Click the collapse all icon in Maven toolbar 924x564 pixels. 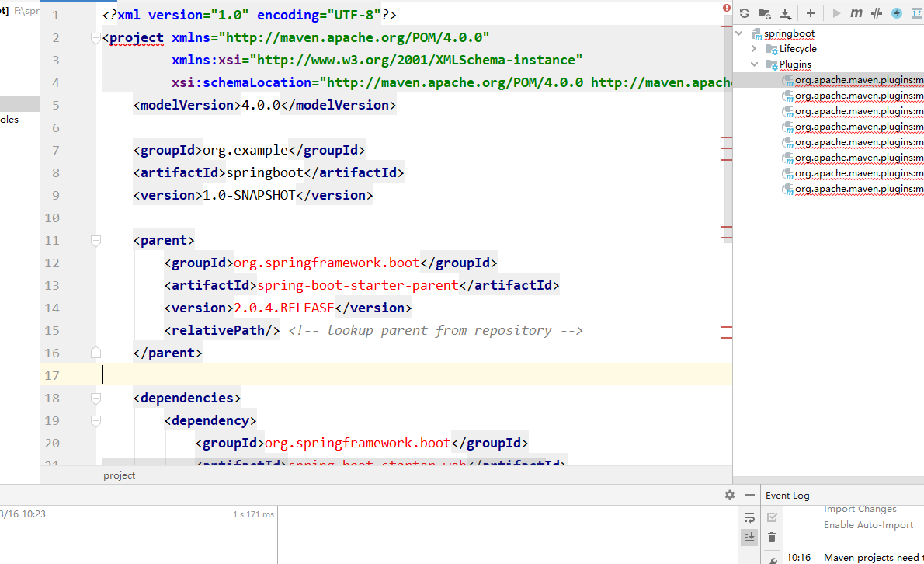click(918, 13)
